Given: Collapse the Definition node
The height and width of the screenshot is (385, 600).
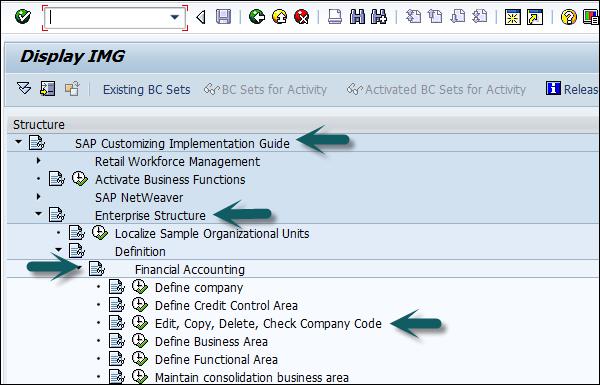Looking at the screenshot, I should click(x=58, y=250).
